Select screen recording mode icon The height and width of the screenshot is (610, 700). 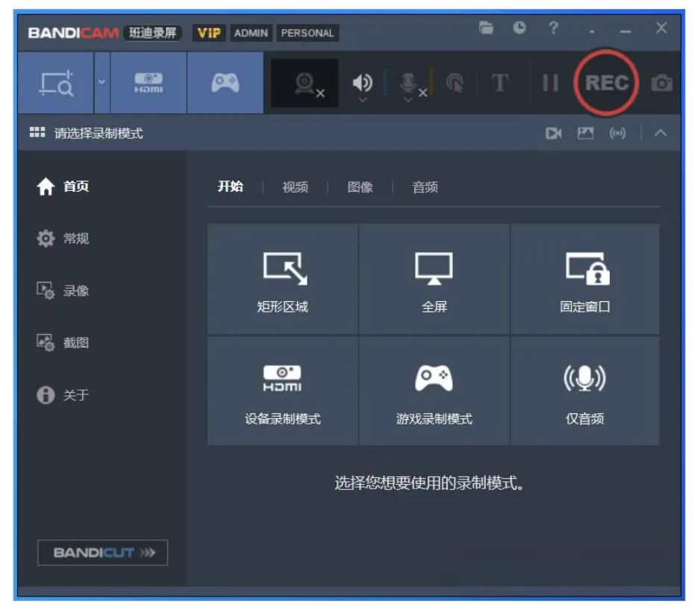click(x=56, y=83)
